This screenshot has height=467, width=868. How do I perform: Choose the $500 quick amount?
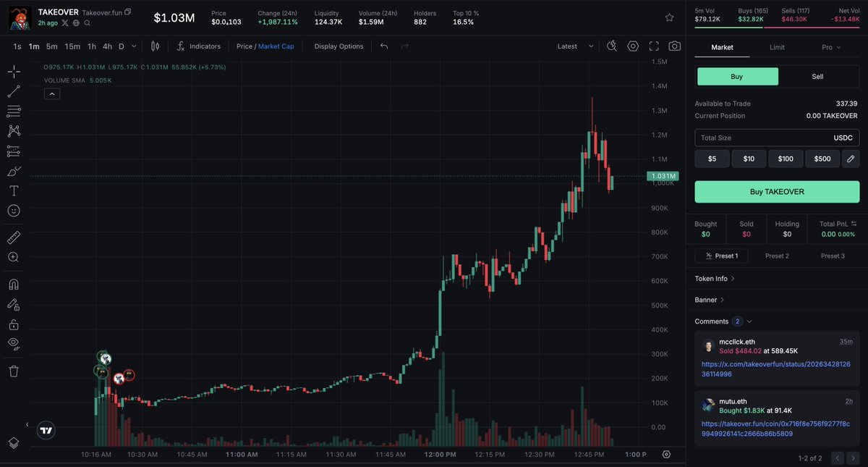822,159
